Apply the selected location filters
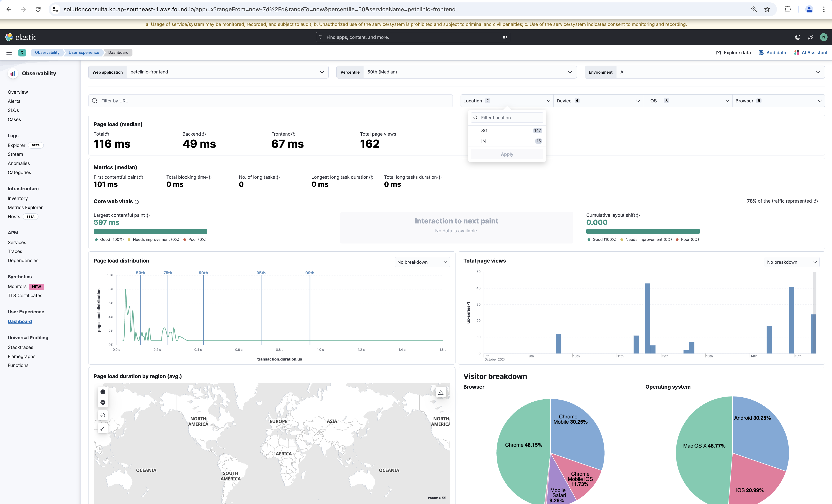The width and height of the screenshot is (832, 504). coord(507,154)
